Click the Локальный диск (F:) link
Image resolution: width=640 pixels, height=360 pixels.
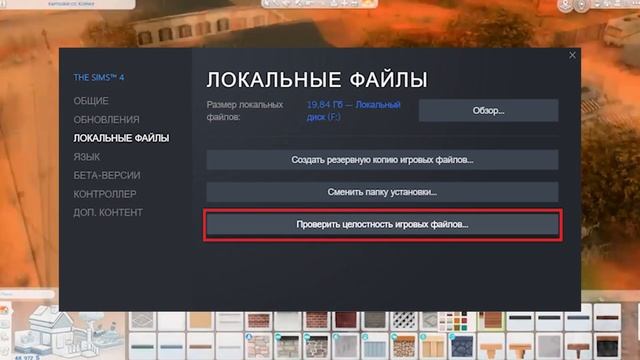click(353, 111)
